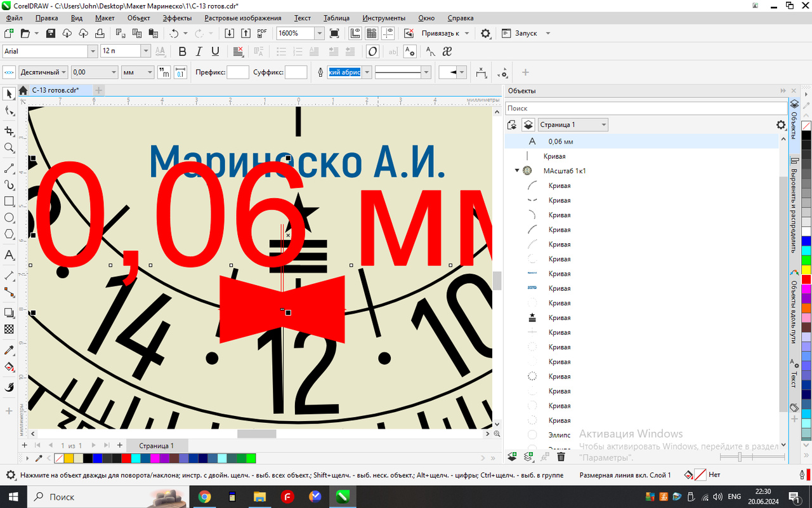
Task: Click the Запуск launch button
Action: pyautogui.click(x=526, y=34)
